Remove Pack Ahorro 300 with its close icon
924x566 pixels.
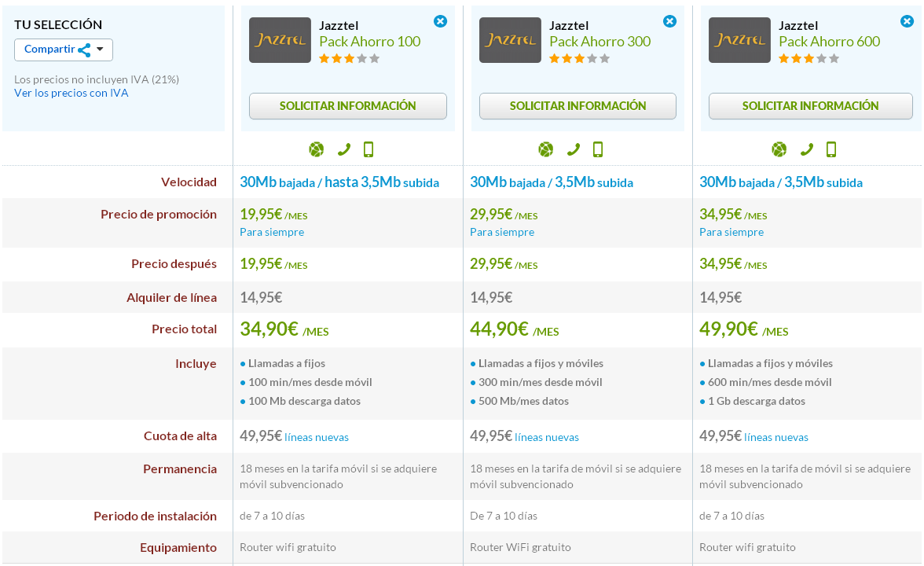(669, 22)
